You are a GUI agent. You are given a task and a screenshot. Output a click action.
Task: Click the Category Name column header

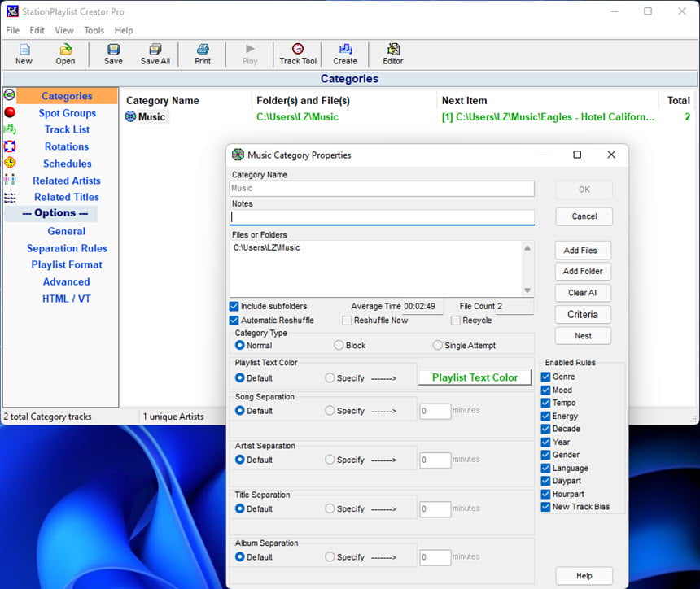[x=163, y=100]
